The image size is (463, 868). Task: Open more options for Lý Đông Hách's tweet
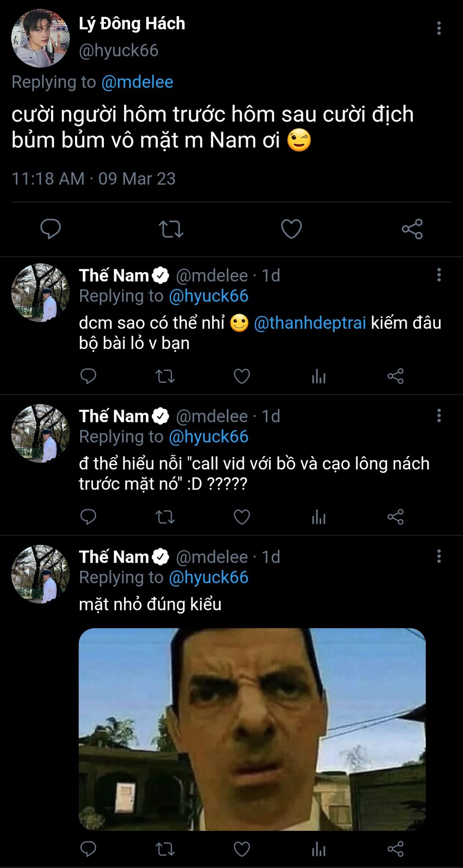(x=439, y=28)
